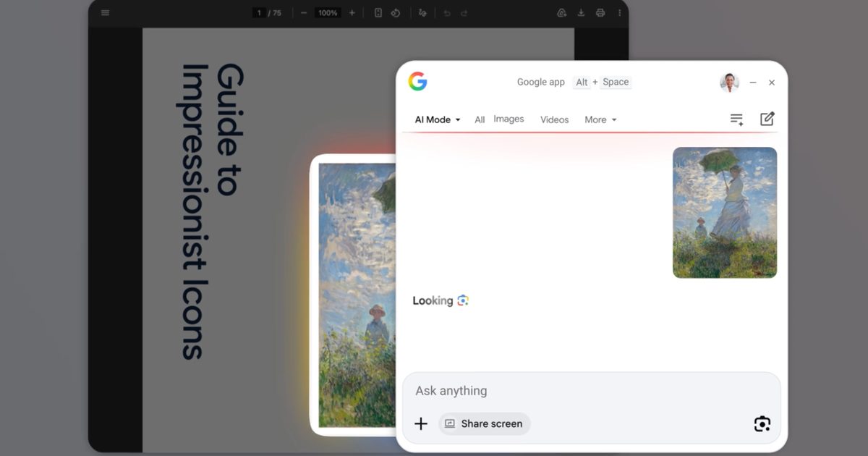The height and width of the screenshot is (456, 868).
Task: Open the Monet painting thumbnail in the results
Action: (724, 212)
